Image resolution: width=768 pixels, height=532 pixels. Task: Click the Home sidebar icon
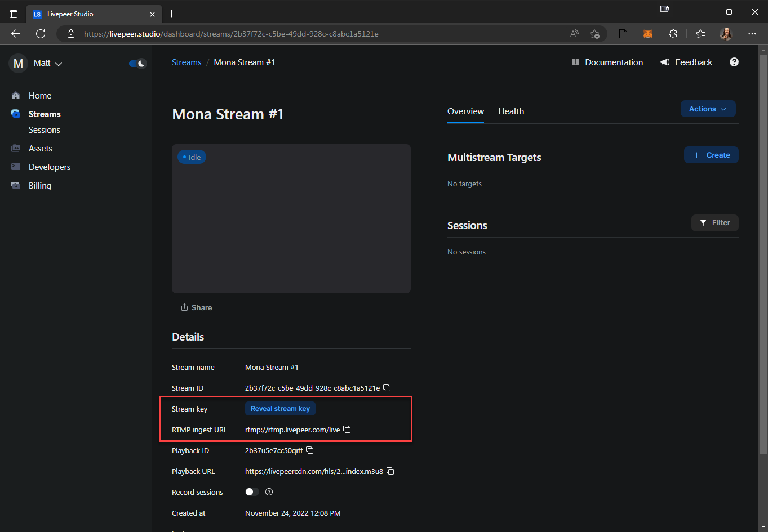16,96
